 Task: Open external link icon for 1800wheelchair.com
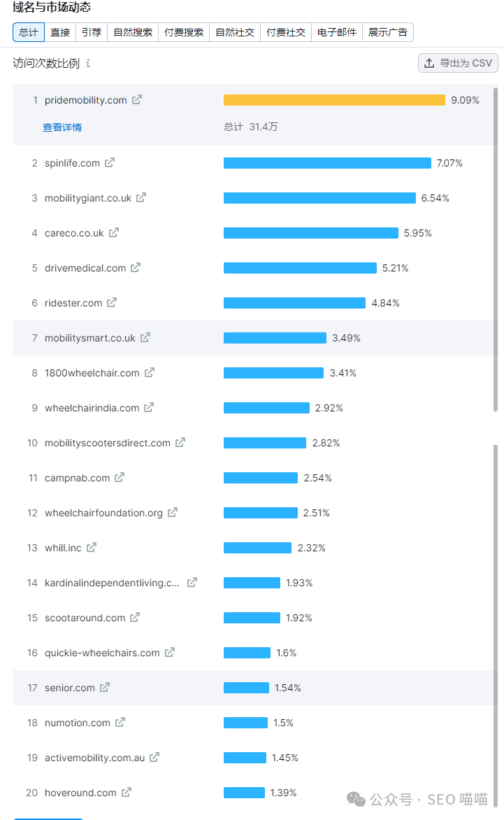point(150,373)
